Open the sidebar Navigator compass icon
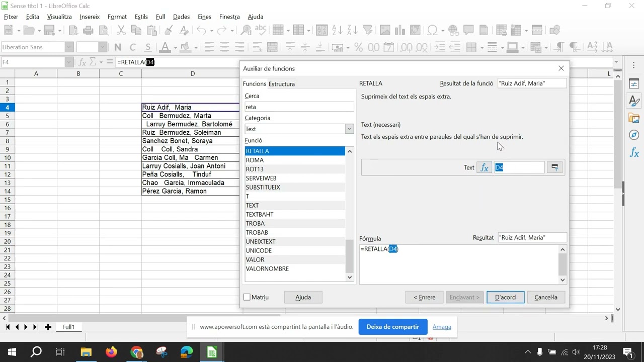This screenshot has height=362, width=644. 634,135
